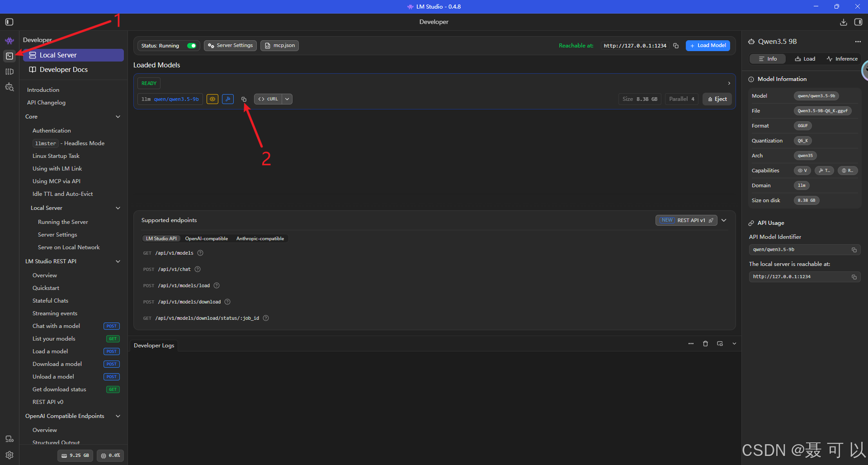Open the Authentication docs page

52,131
